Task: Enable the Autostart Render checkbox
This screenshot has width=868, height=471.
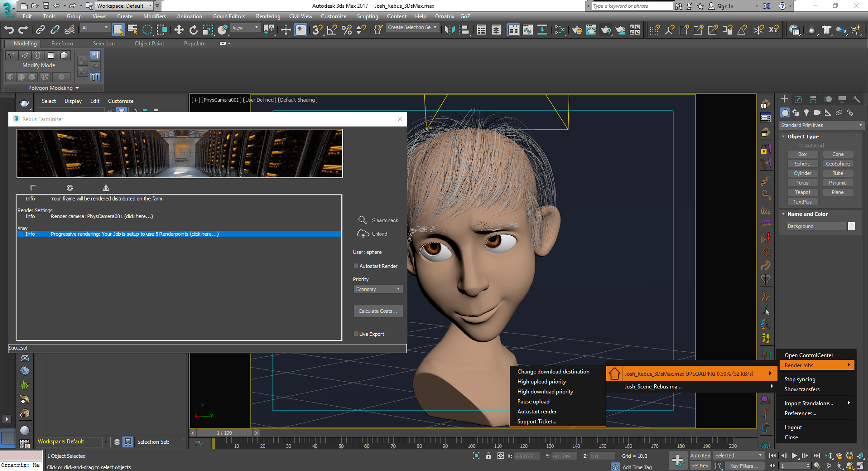Action: point(356,266)
